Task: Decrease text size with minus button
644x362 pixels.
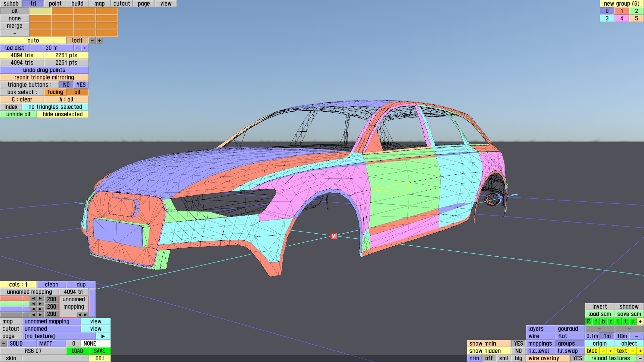Action: coord(633,351)
